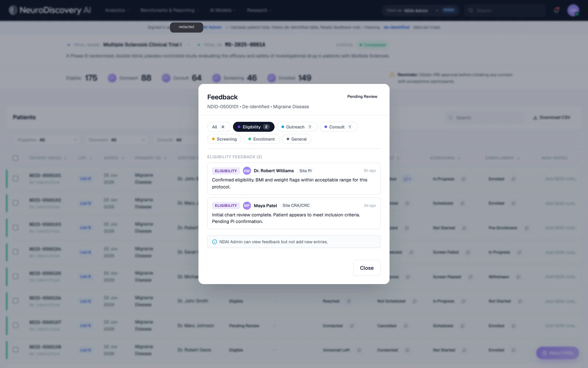Expand the AI Models navigation menu

tap(223, 10)
